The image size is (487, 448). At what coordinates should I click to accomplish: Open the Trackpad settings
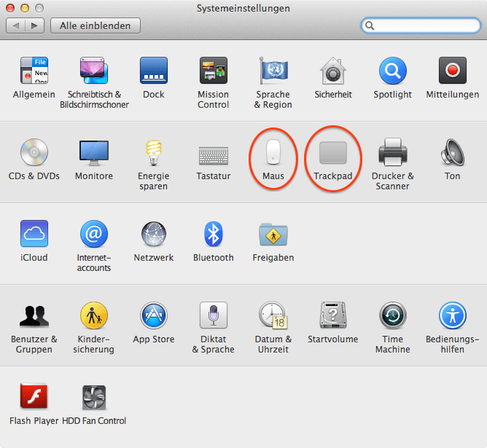[332, 154]
